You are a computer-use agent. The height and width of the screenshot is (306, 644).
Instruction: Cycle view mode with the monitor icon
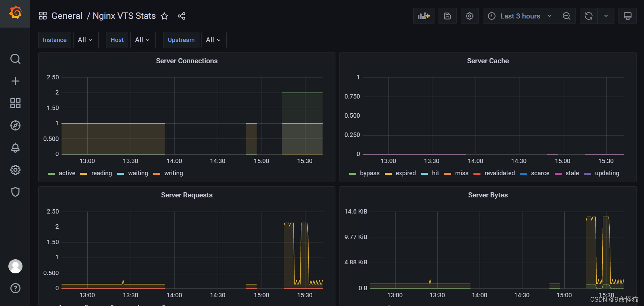click(x=628, y=16)
